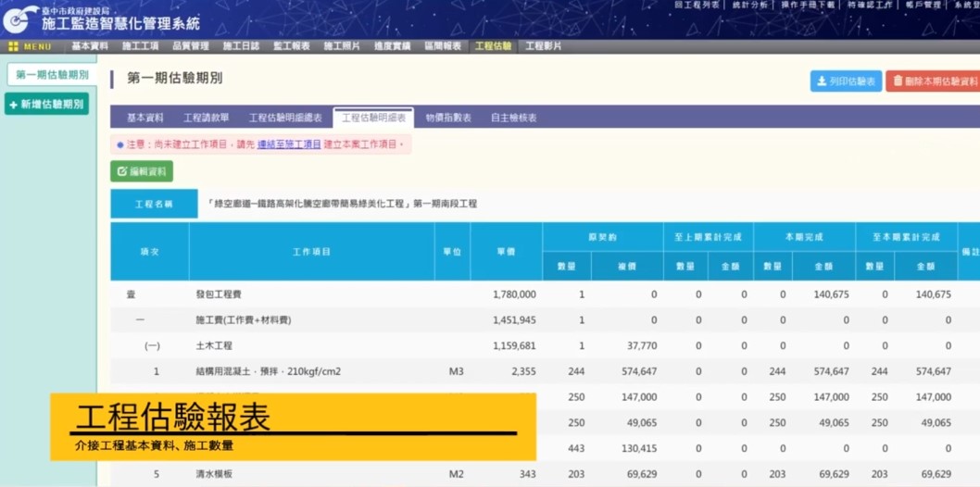980x487 pixels.
Task: Click the trash icon on 刪除本期估驗資料
Action: [898, 81]
